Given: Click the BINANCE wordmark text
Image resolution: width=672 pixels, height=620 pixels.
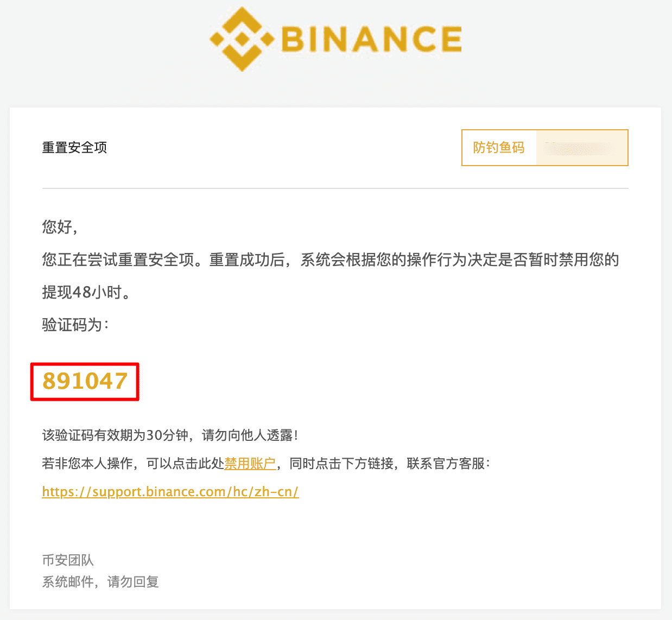Looking at the screenshot, I should tap(372, 39).
